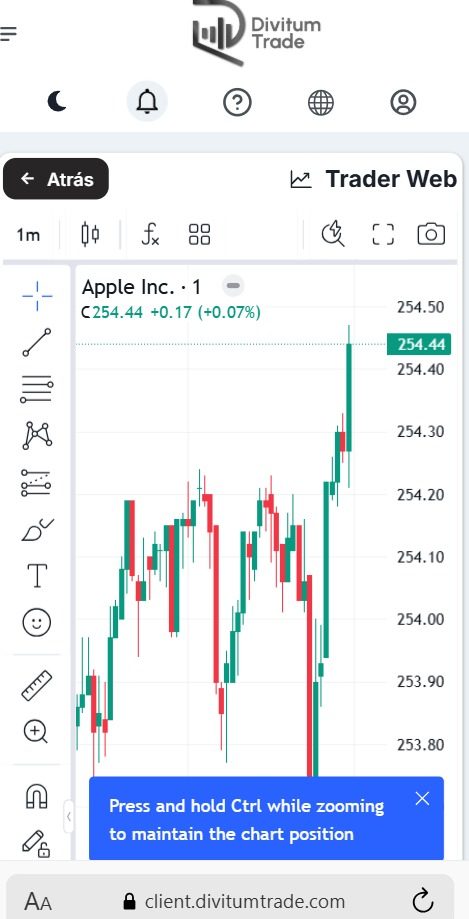Image resolution: width=469 pixels, height=919 pixels.
Task: Open the emoji icons tool
Action: (x=37, y=622)
